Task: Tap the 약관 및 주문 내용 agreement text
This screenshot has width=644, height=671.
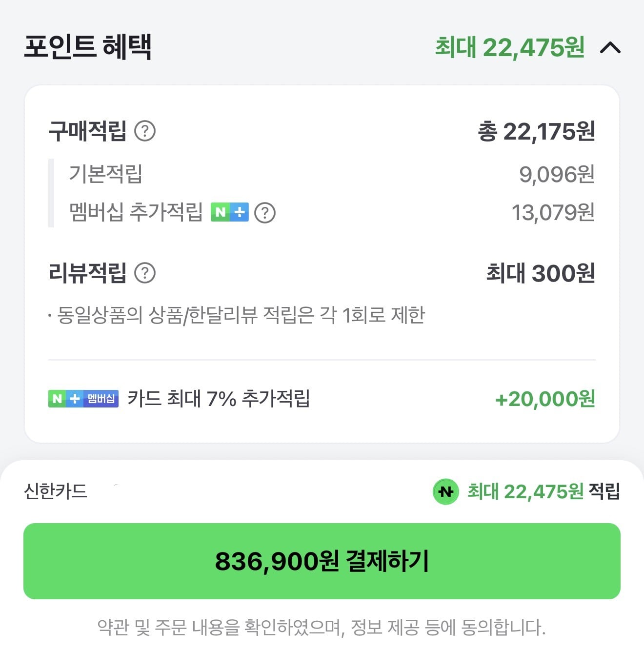Action: pyautogui.click(x=322, y=627)
